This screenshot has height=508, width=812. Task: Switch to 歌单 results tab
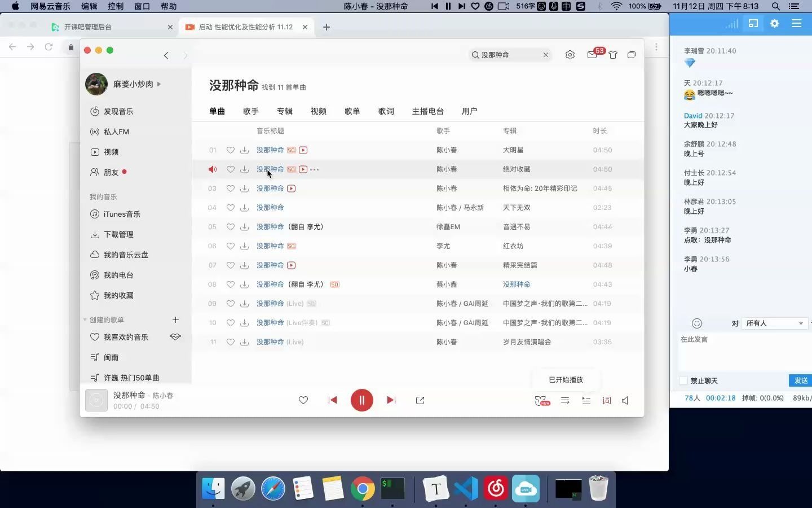click(x=352, y=111)
